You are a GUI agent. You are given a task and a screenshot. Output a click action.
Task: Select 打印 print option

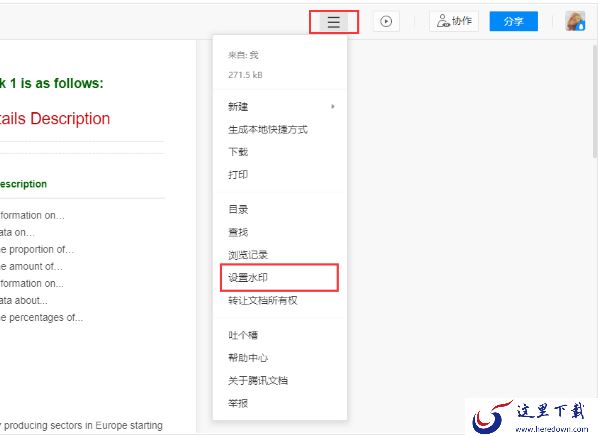[x=238, y=175]
